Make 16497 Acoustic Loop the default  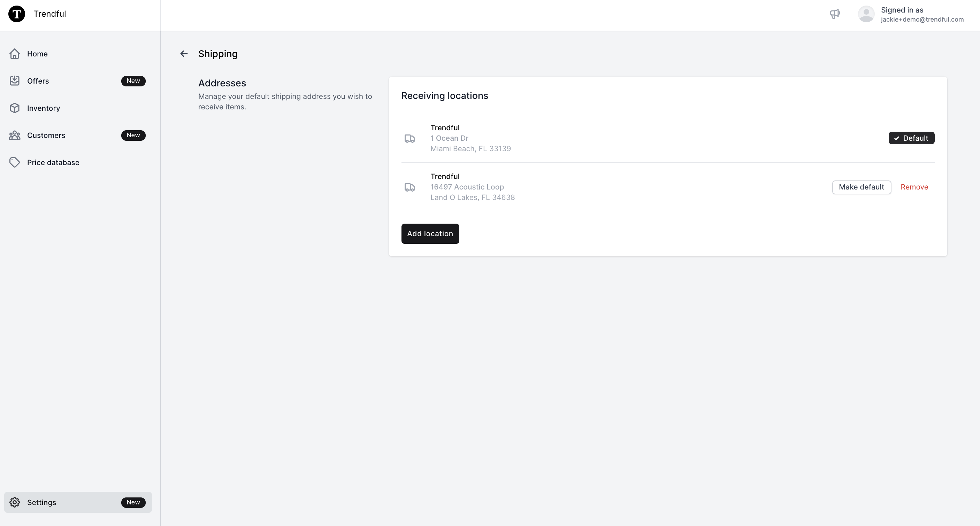861,187
